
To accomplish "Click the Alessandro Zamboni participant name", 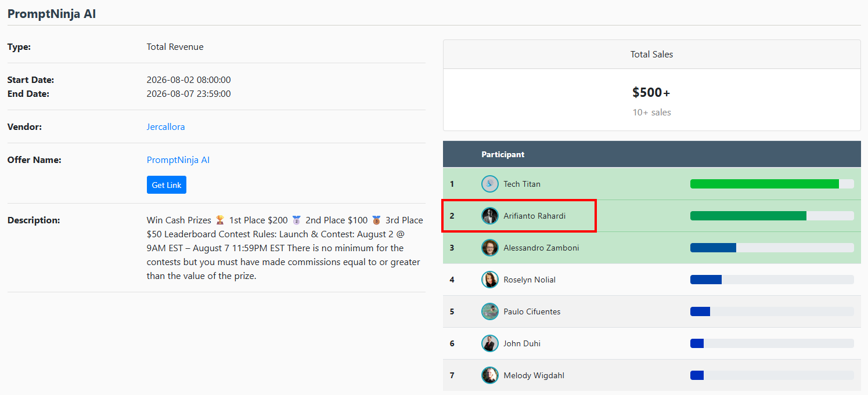I will point(541,248).
